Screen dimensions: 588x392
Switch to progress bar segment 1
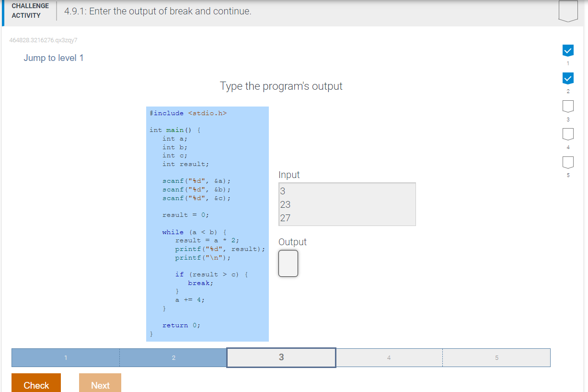click(65, 357)
